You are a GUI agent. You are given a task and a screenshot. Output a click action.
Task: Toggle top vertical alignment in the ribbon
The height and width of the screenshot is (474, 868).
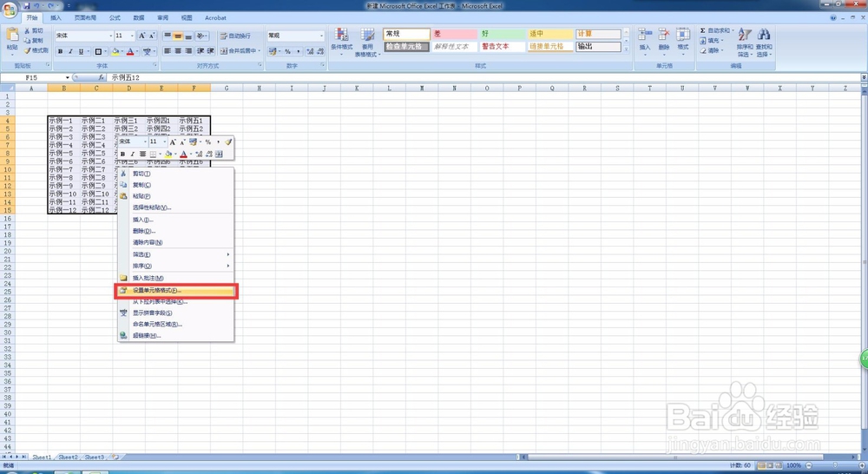click(168, 36)
